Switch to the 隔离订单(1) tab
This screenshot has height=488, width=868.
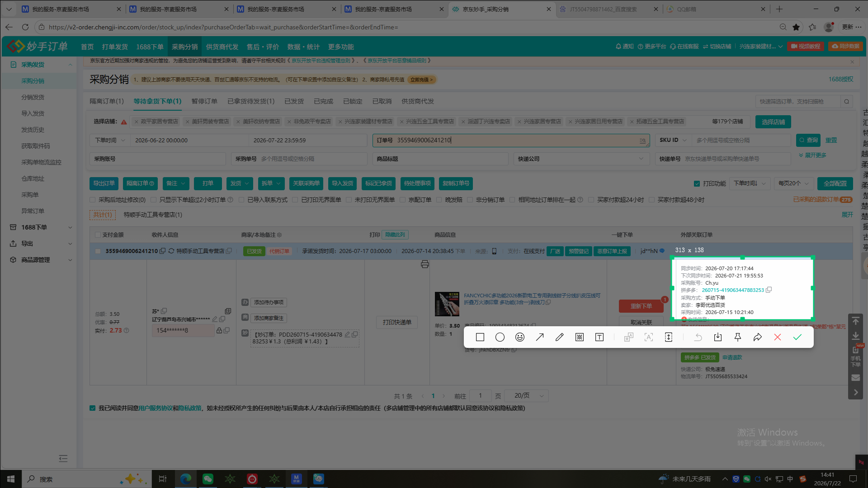(107, 101)
